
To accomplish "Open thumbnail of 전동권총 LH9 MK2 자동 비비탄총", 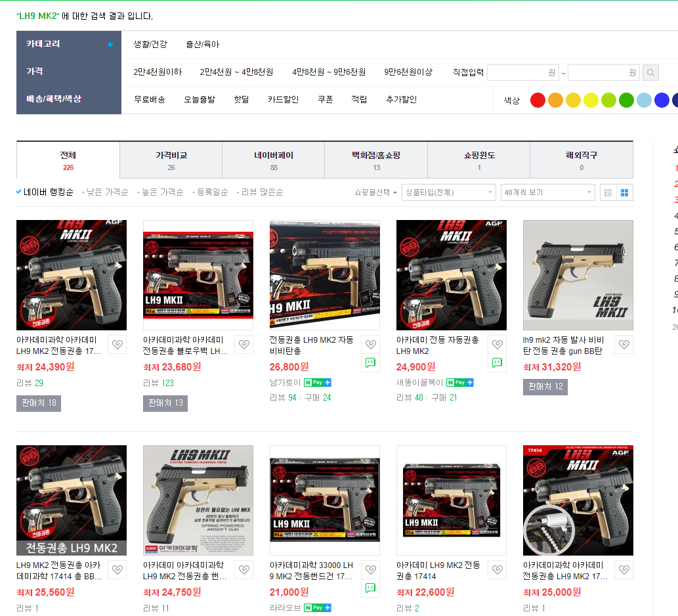I will tap(325, 275).
